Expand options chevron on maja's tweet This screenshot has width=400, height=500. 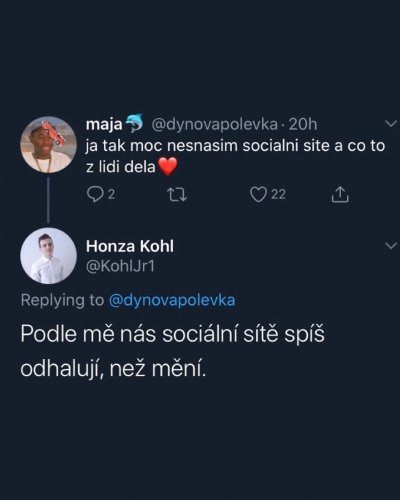coord(391,124)
